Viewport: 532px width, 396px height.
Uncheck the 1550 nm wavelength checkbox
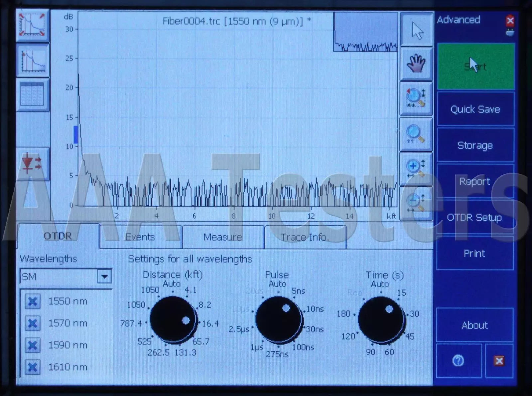click(33, 301)
